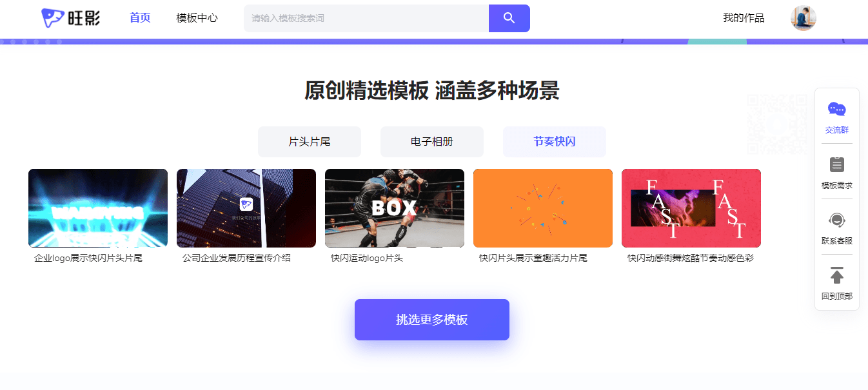Image resolution: width=868 pixels, height=390 pixels.
Task: Open the pink FAST street dance thumbnail
Action: click(x=691, y=208)
